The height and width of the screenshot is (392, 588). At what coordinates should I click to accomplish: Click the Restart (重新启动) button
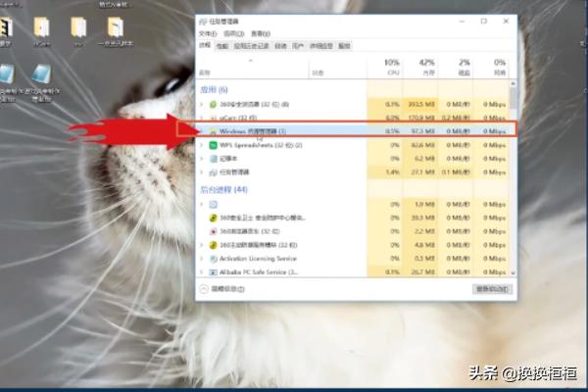(492, 289)
